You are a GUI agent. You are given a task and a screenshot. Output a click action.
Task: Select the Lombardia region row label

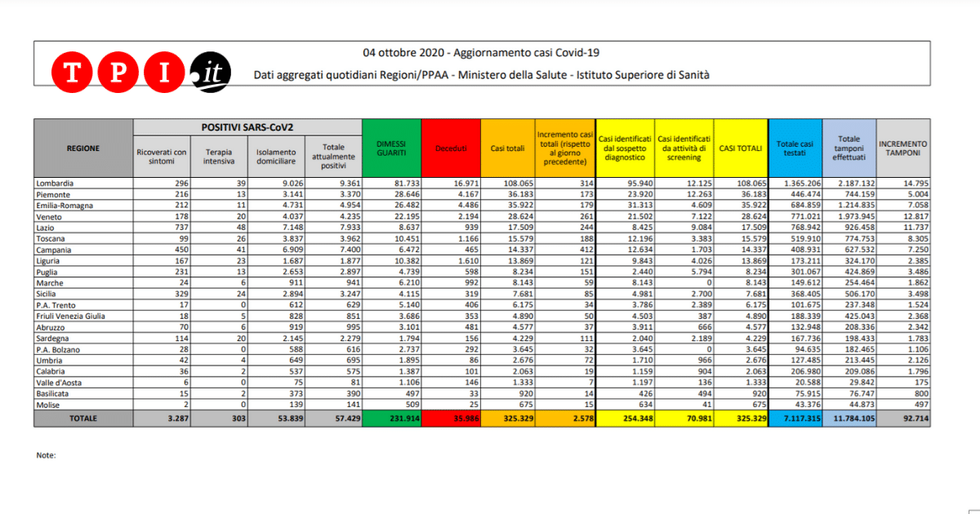tap(55, 184)
